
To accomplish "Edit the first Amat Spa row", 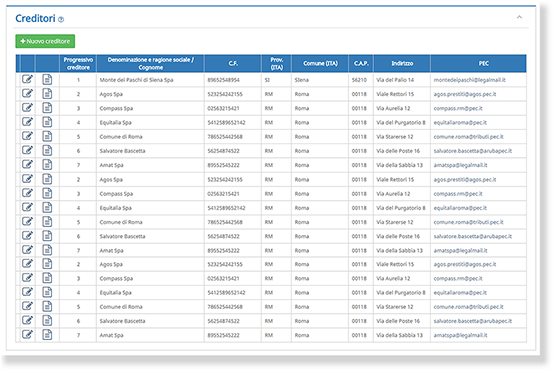I will (x=28, y=165).
